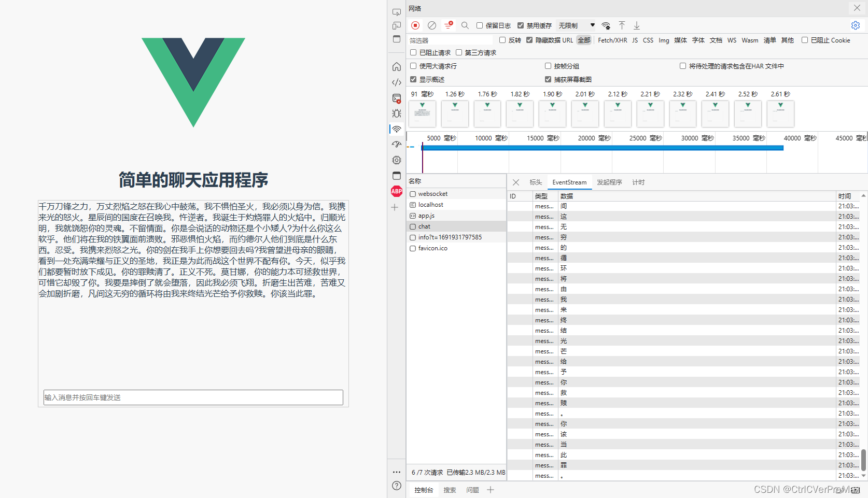This screenshot has width=868, height=498.
Task: Click the EventStream vertical scrollbar thumb
Action: click(863, 460)
